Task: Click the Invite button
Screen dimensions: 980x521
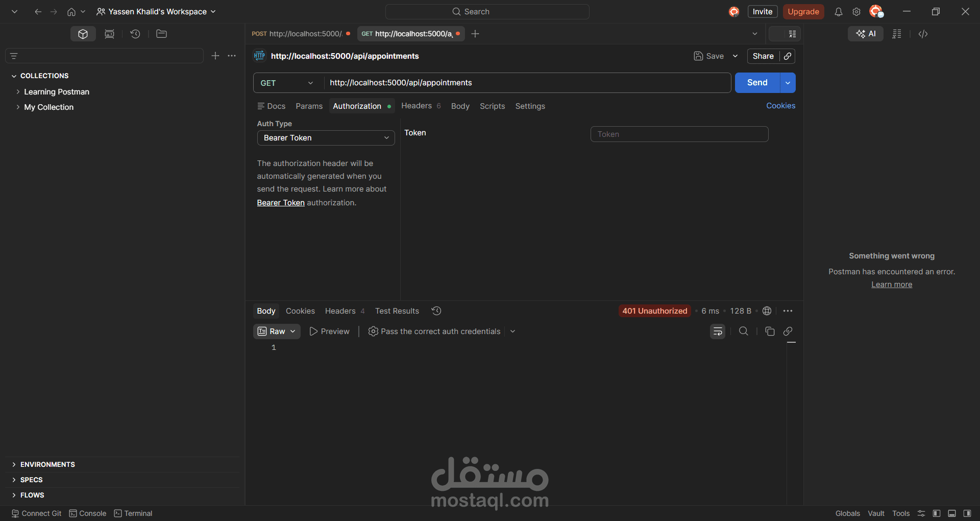Action: [x=763, y=12]
